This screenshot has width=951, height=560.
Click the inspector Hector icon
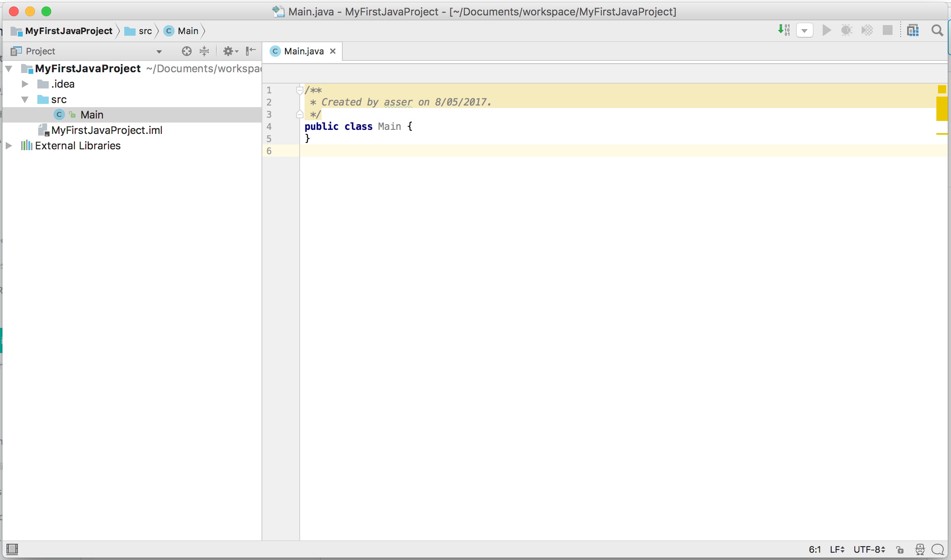click(920, 549)
